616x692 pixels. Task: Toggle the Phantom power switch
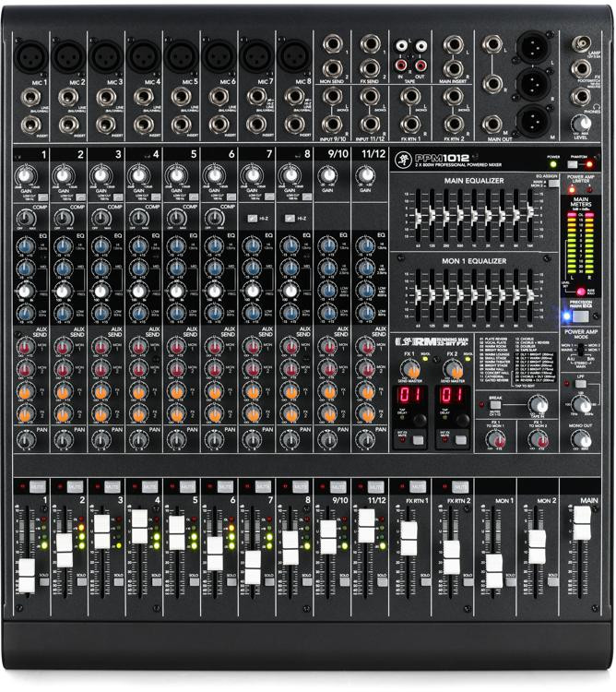(x=573, y=164)
